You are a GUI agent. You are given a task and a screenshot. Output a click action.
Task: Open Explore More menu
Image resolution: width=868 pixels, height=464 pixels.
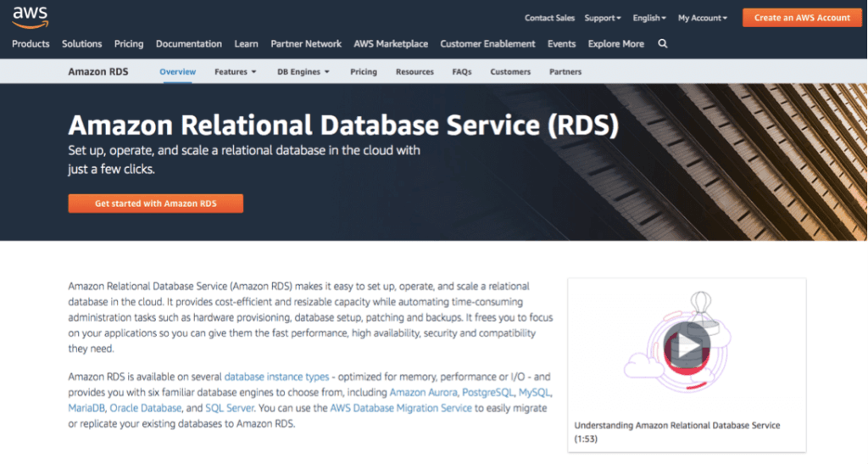point(616,44)
